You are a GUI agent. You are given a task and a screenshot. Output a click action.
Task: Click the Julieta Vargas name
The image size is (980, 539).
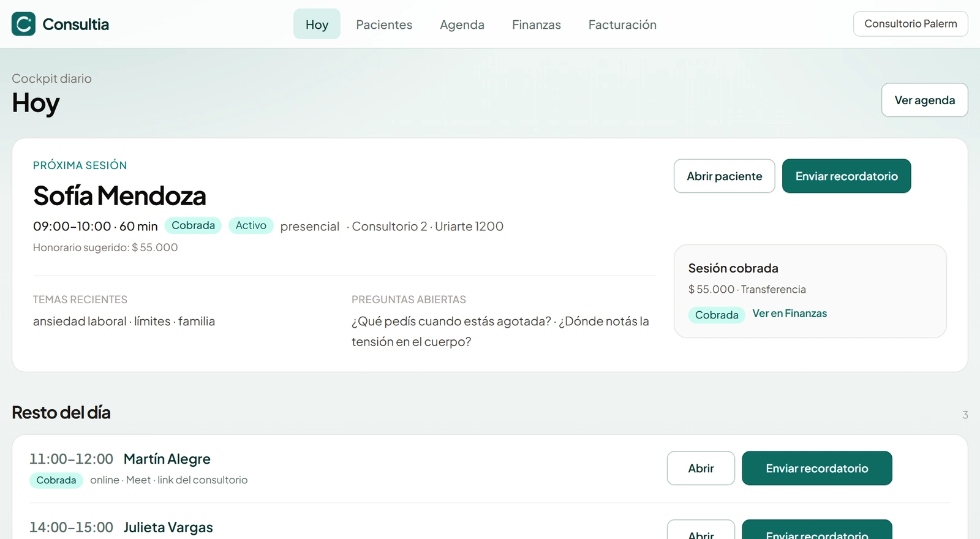pyautogui.click(x=168, y=527)
